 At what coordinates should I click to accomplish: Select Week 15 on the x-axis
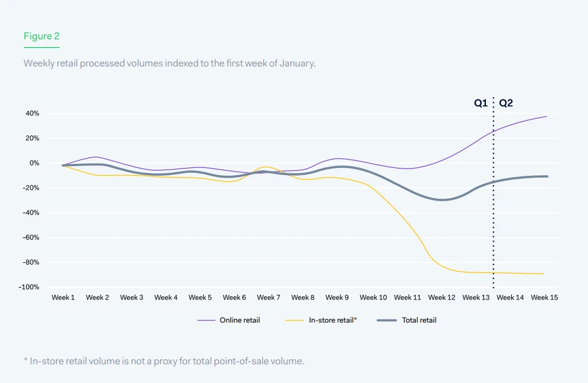click(544, 297)
